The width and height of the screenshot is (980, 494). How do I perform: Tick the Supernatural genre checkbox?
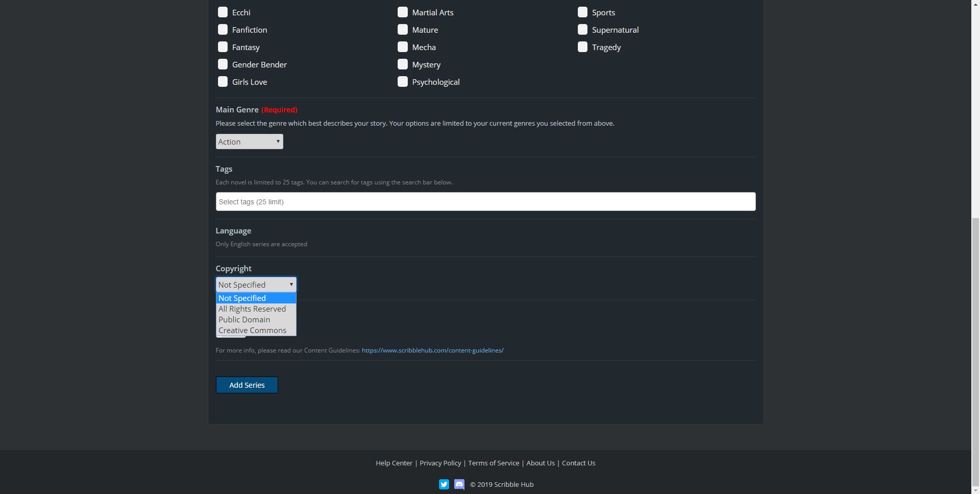pyautogui.click(x=582, y=30)
